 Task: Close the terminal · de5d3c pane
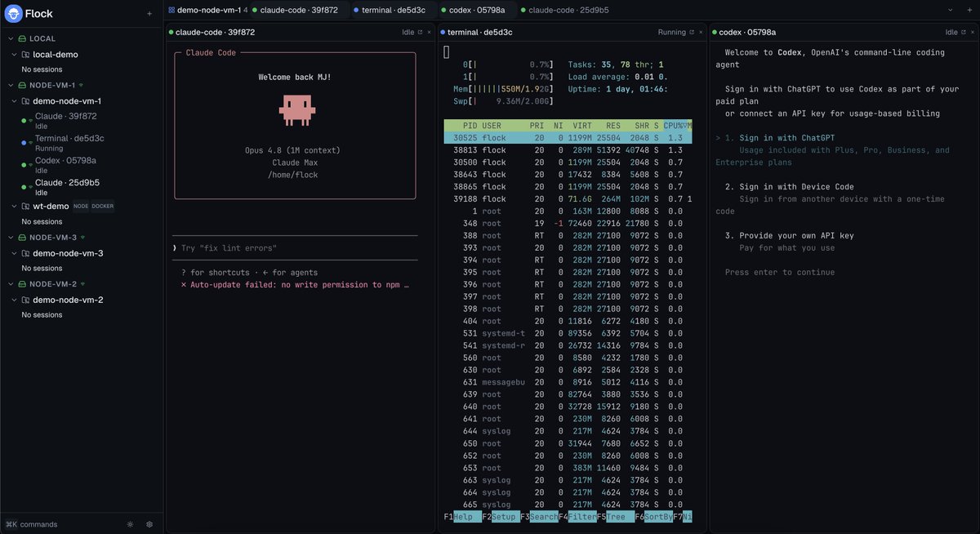pos(701,33)
